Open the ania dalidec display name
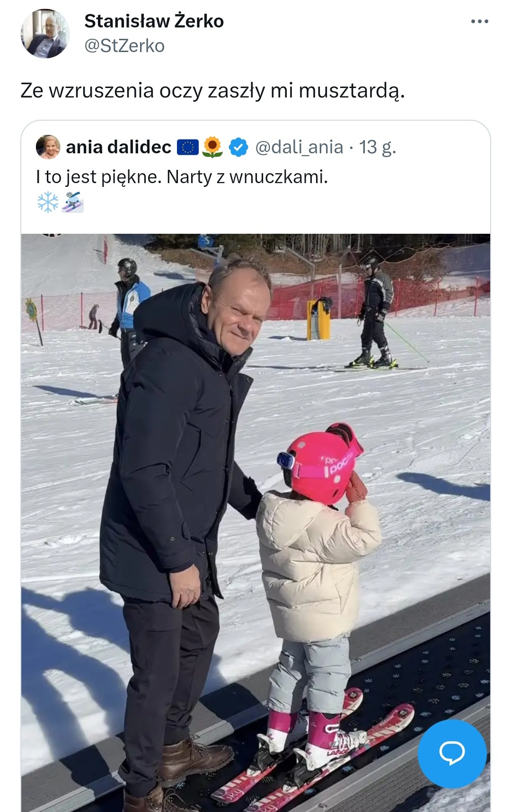Screen dimensions: 511x812 pos(119,147)
